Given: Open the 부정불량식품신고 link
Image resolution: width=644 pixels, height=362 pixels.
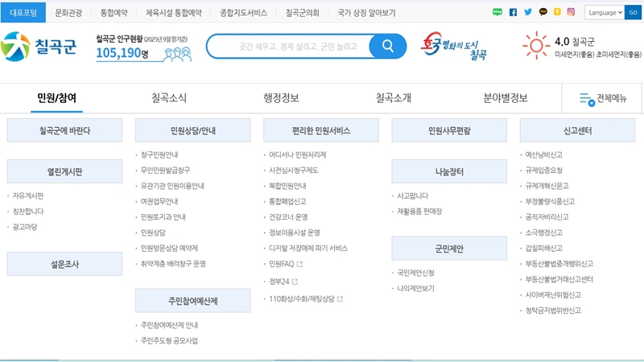Looking at the screenshot, I should tap(550, 202).
